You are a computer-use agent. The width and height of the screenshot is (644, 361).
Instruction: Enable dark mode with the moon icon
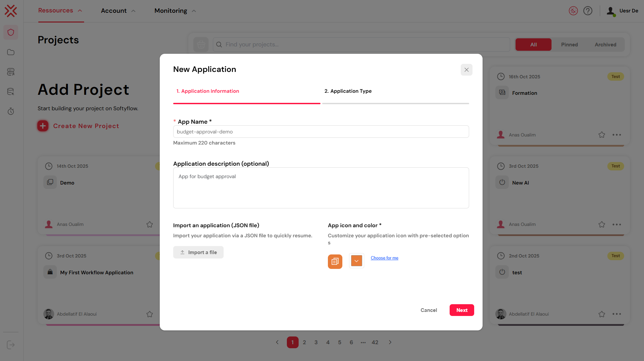(573, 11)
